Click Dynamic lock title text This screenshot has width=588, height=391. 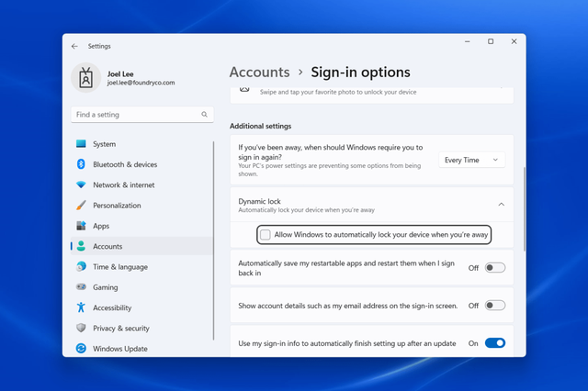point(259,201)
